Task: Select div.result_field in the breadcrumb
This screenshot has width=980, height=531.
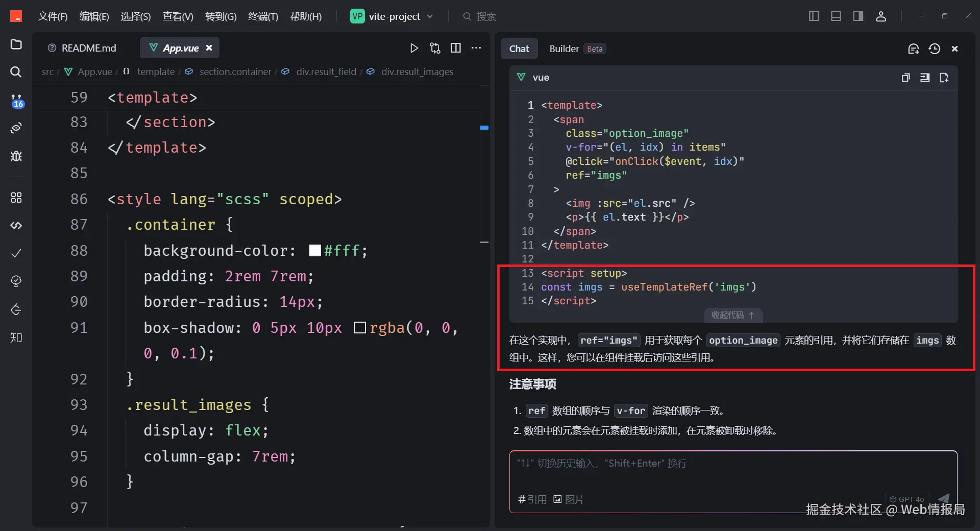Action: 326,72
